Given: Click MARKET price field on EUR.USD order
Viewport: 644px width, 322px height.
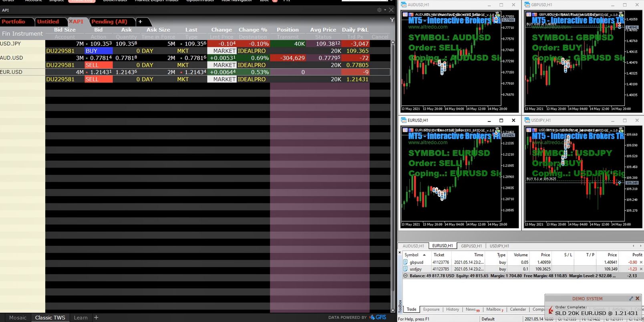Looking at the screenshot, I should point(222,79).
